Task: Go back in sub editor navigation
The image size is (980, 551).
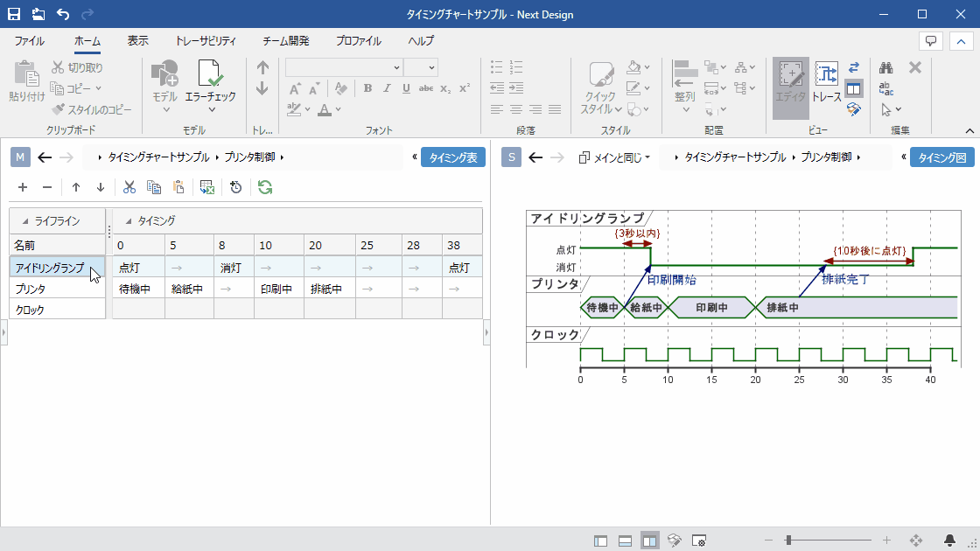Action: (535, 157)
